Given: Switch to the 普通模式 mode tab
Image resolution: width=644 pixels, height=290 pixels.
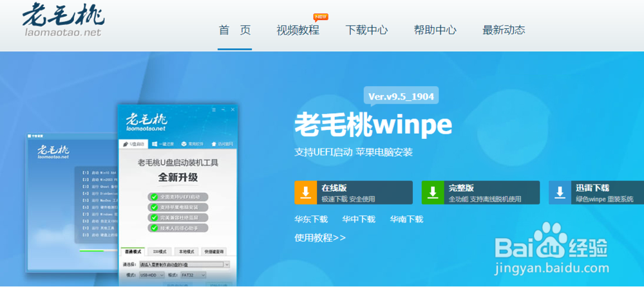Looking at the screenshot, I should pyautogui.click(x=133, y=251).
